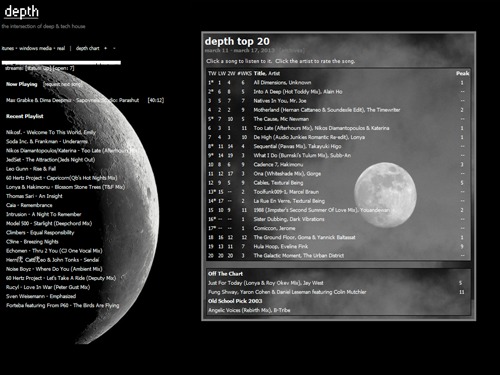Screen dimensions: 500x375
Task: Click the depth logo at top
Action: [x=22, y=12]
